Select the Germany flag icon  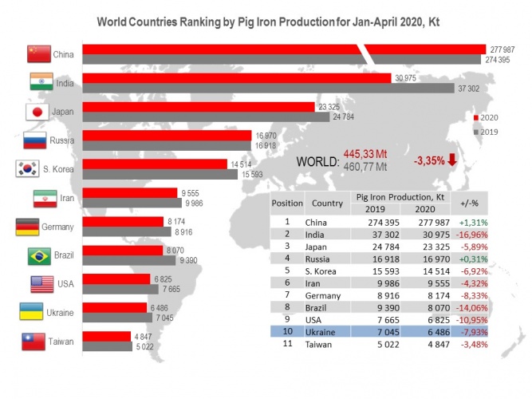(29, 227)
